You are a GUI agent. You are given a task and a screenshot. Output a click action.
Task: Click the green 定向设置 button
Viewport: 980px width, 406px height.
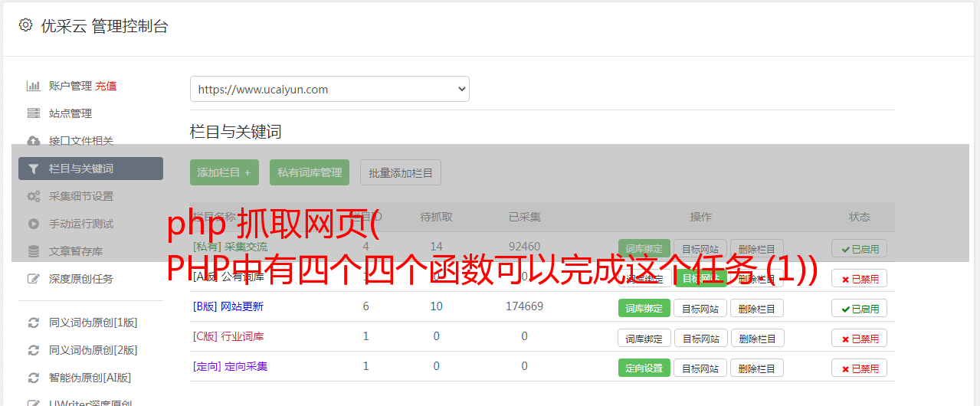coord(644,368)
